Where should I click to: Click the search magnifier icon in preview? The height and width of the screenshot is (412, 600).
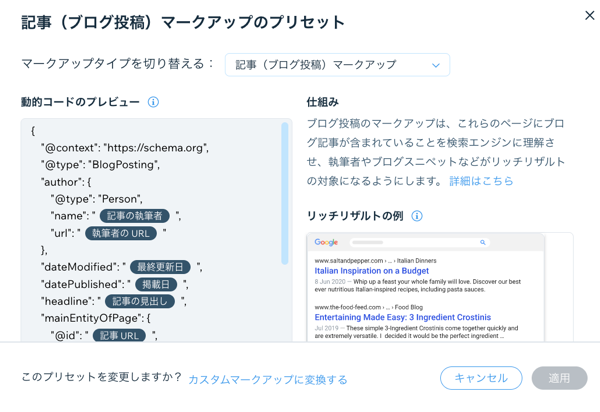coord(483,242)
